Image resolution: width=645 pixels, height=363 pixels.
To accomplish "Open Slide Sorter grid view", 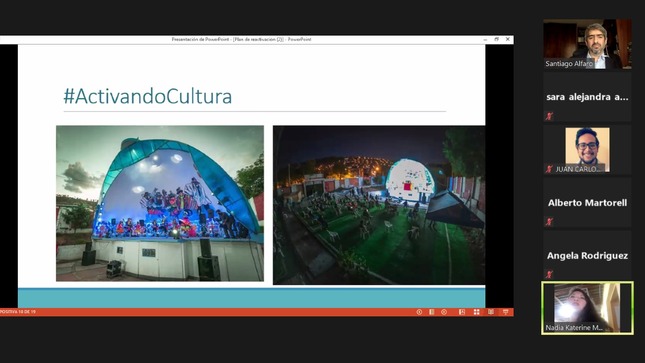I will (x=476, y=312).
